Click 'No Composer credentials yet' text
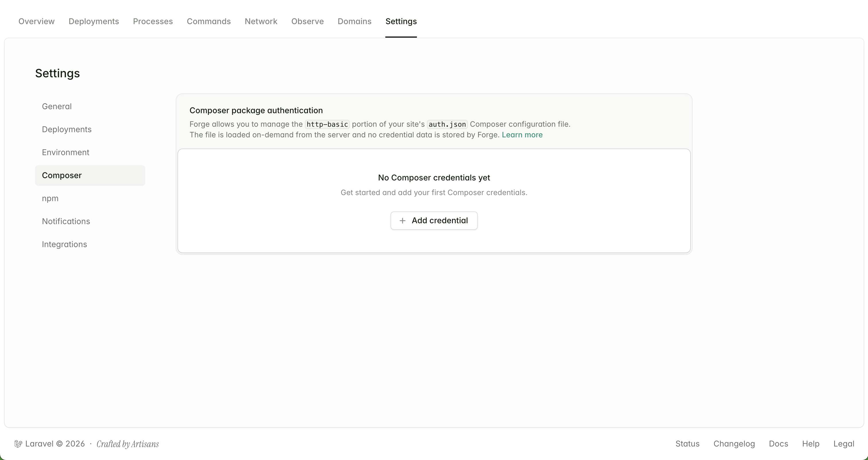868x460 pixels. [x=434, y=178]
